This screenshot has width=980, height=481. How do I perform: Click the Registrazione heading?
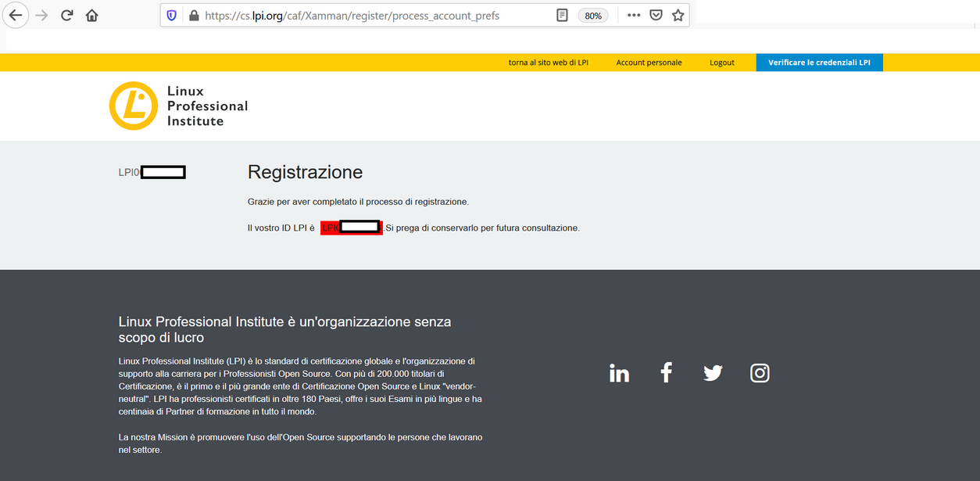coord(305,172)
